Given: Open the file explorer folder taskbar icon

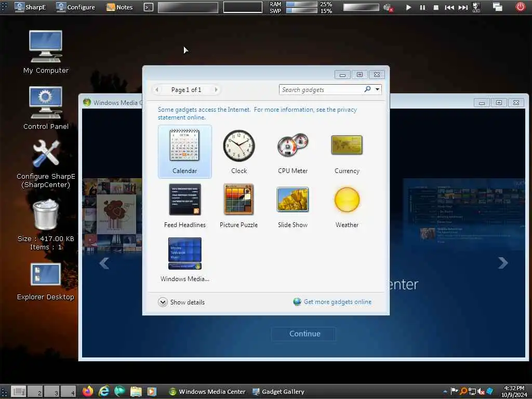Looking at the screenshot, I should [x=136, y=391].
